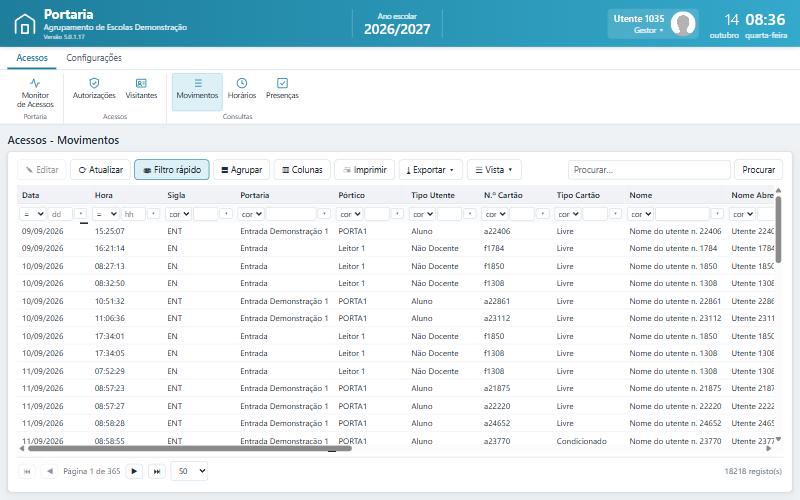
Task: Open Portaria filter operator dropdown
Action: pyautogui.click(x=252, y=214)
